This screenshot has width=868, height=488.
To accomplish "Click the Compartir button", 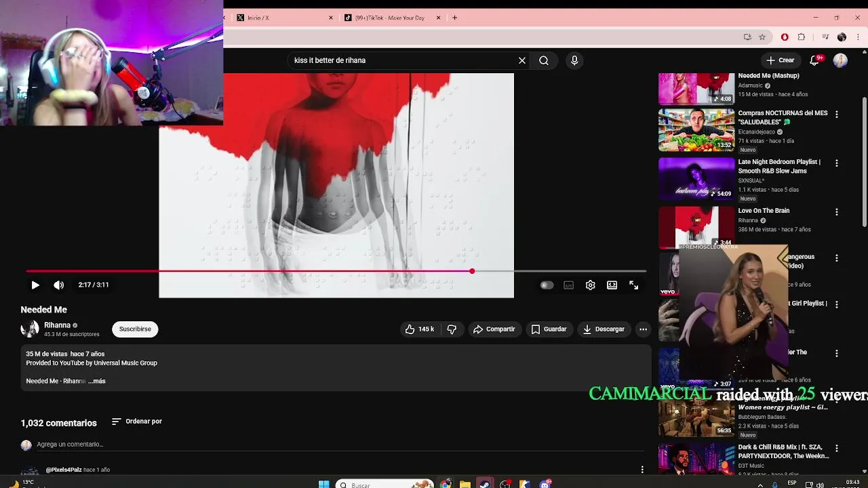I will point(494,329).
